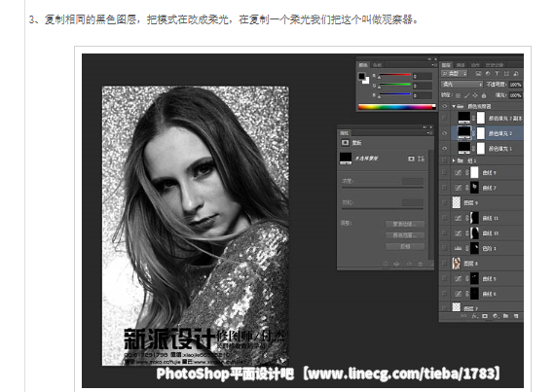This screenshot has width=554, height=392.
Task: Click add vector mask icon in Properties panel
Action: pos(422,159)
